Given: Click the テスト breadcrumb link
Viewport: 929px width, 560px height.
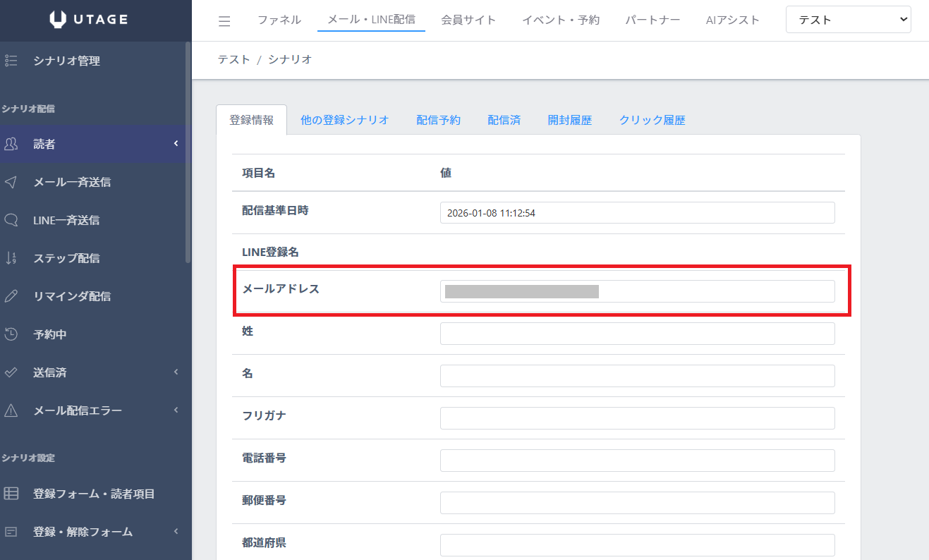Looking at the screenshot, I should coord(234,59).
